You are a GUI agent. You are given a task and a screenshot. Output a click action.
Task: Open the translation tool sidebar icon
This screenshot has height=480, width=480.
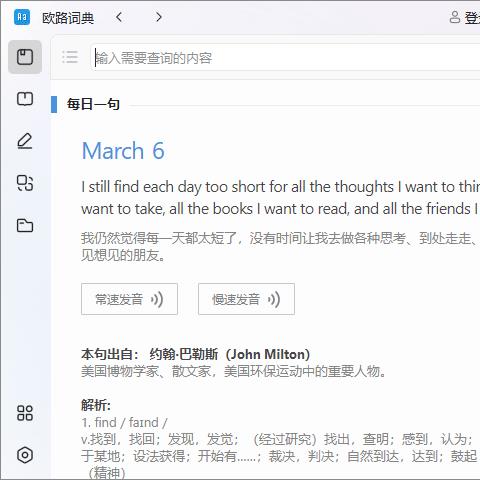pos(25,183)
